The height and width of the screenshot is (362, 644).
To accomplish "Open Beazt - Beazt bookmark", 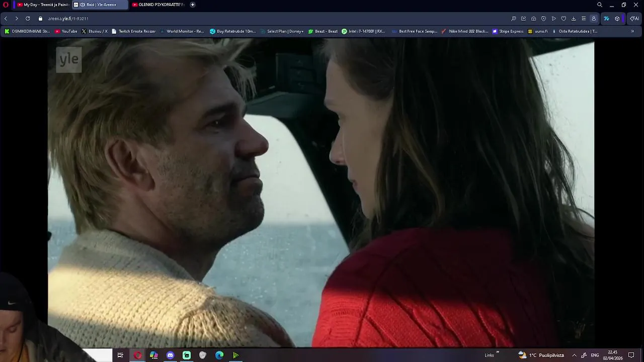I will [x=323, y=31].
